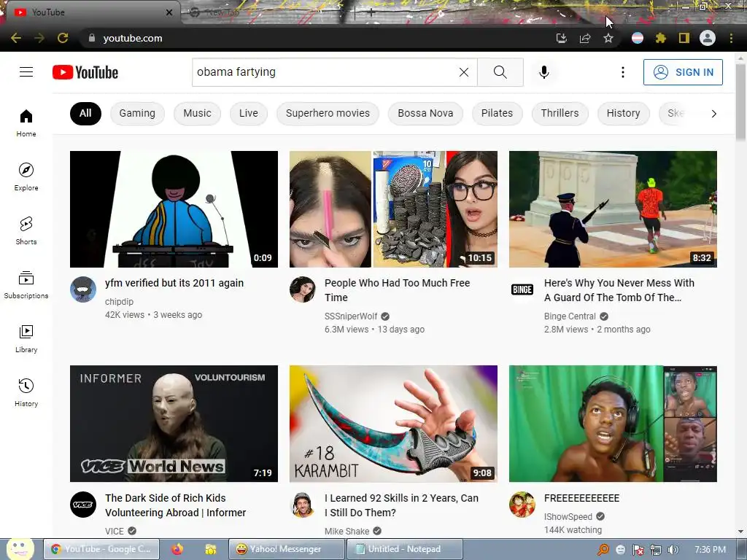Open IShowSpeed channel avatar
This screenshot has width=747, height=560.
(522, 505)
